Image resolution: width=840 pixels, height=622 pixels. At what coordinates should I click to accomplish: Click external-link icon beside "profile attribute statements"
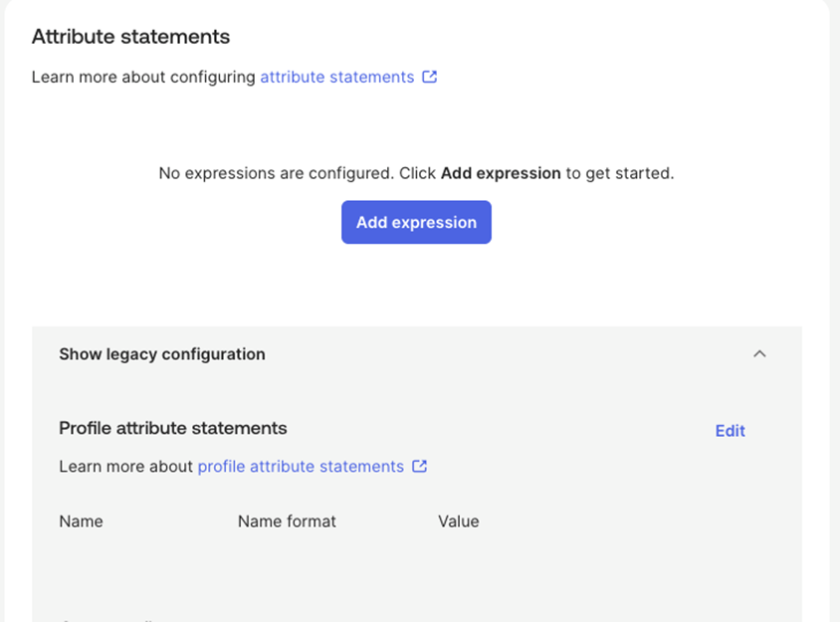(x=420, y=466)
